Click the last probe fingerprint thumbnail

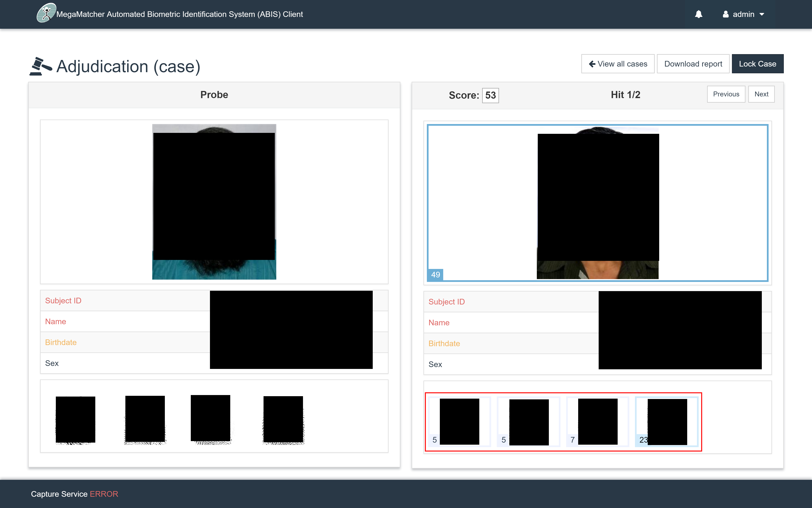coord(283,420)
